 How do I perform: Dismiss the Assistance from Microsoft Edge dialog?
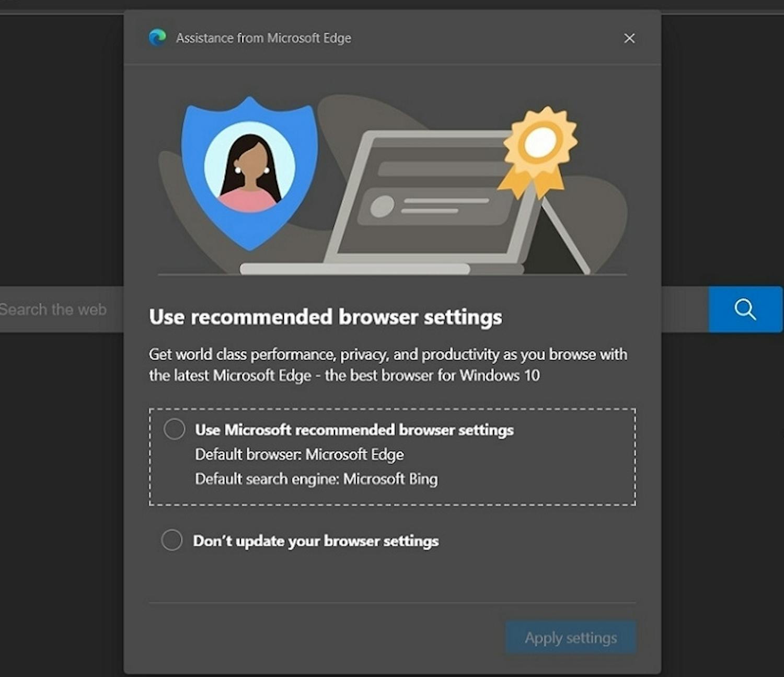coord(629,38)
